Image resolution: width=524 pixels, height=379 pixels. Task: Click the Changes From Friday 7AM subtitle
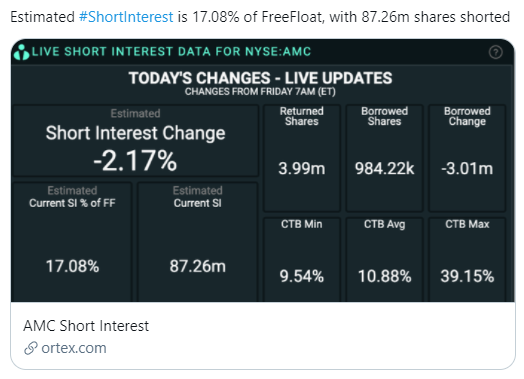tap(260, 92)
